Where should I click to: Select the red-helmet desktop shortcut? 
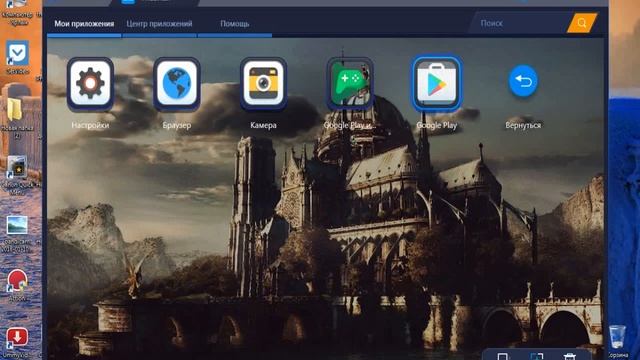tap(17, 284)
